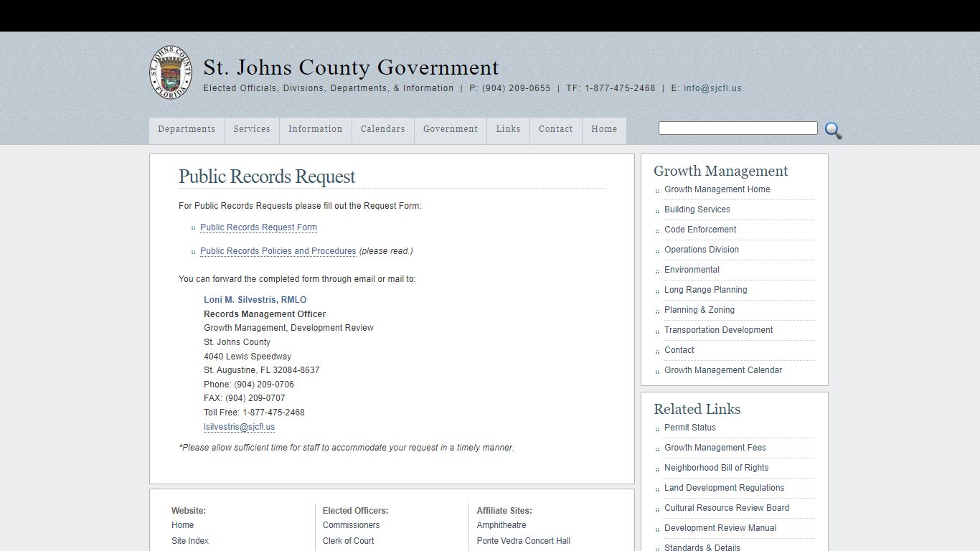
Task: Email lsilvestris@sjcfl.us link
Action: point(240,427)
